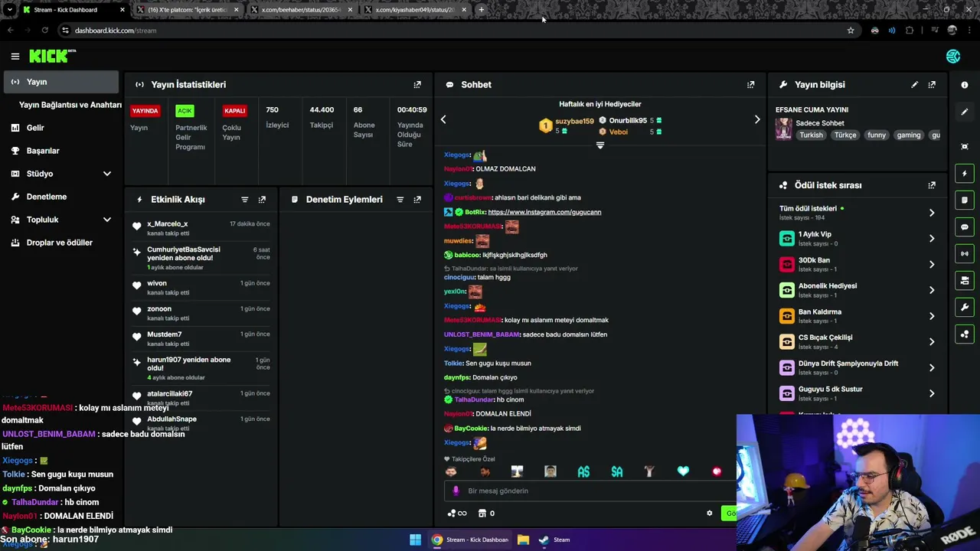Go to next leaderboard with right arrow
The image size is (980, 551).
point(757,119)
